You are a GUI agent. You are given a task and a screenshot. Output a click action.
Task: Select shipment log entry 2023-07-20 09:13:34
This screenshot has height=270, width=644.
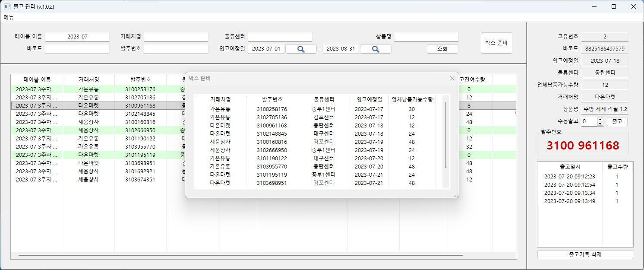click(x=585, y=193)
